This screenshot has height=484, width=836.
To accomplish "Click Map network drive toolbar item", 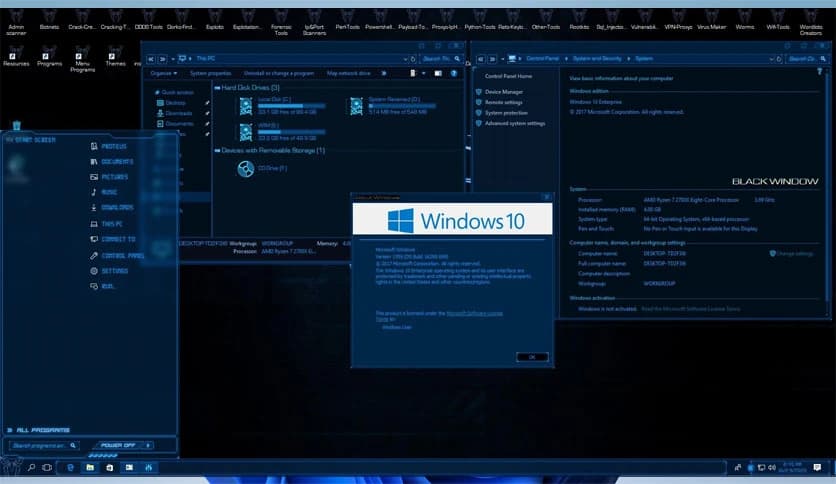I will pyautogui.click(x=349, y=74).
